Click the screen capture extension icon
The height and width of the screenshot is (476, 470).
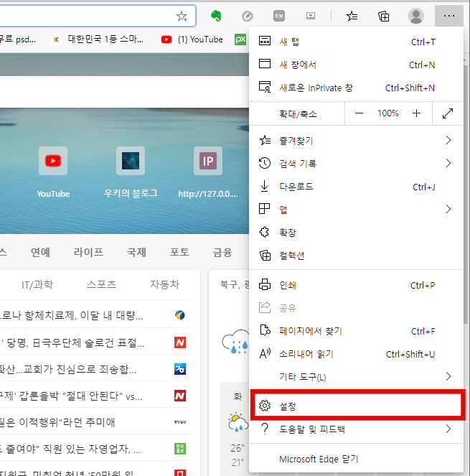pos(311,16)
